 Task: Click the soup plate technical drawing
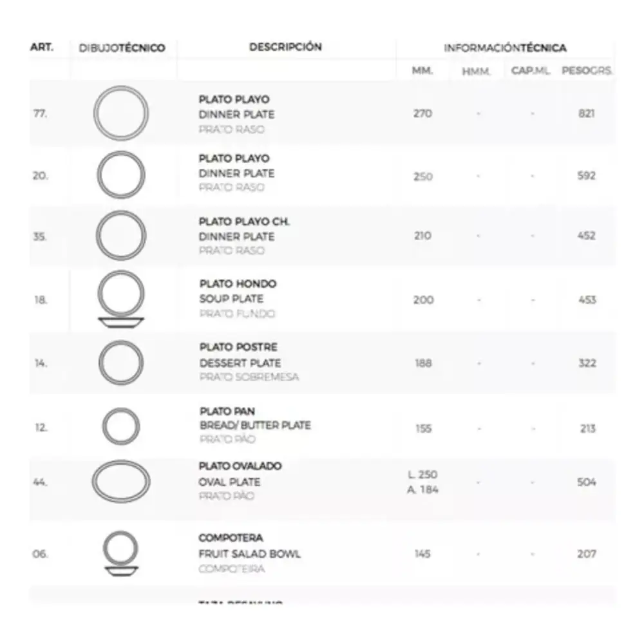120,299
